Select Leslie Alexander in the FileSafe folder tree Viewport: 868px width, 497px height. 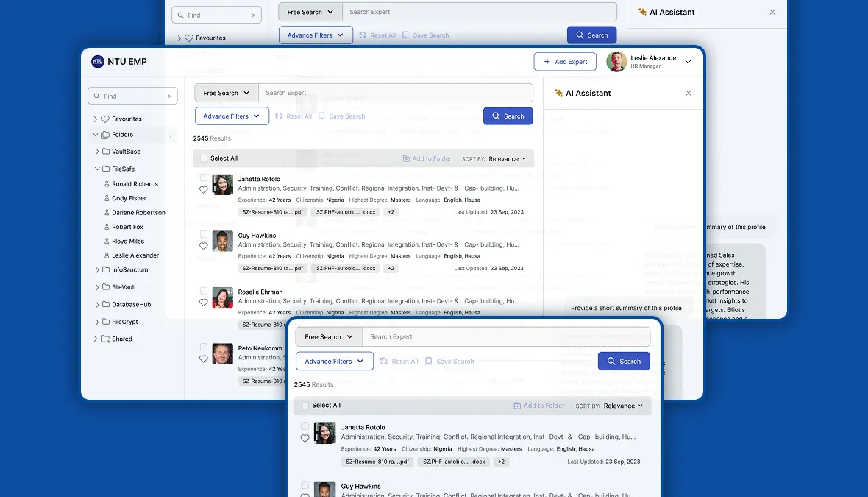pos(135,255)
